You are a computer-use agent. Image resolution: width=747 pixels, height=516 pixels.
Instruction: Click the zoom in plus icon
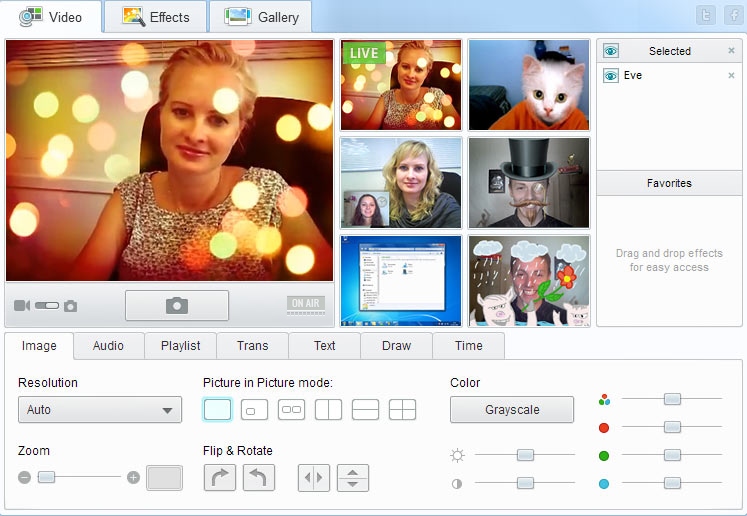133,478
